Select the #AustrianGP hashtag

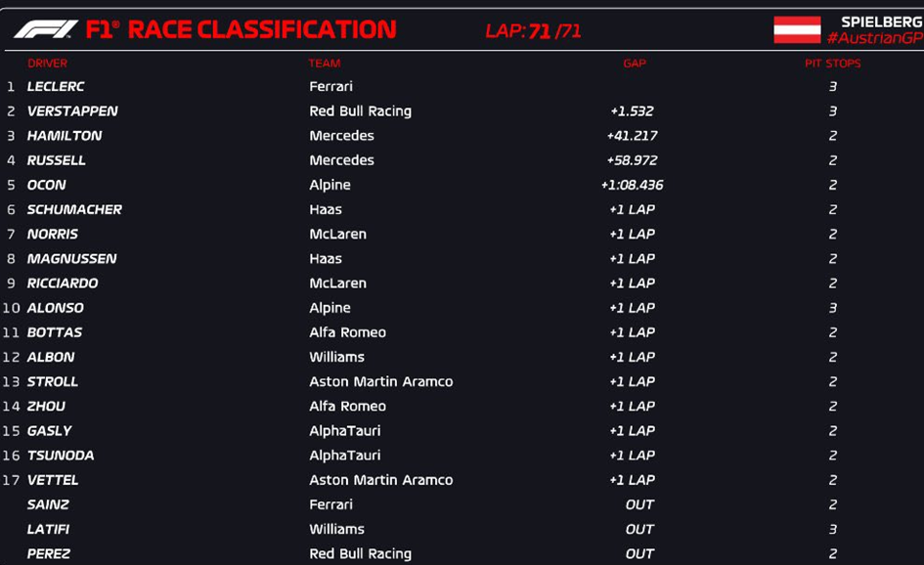874,38
